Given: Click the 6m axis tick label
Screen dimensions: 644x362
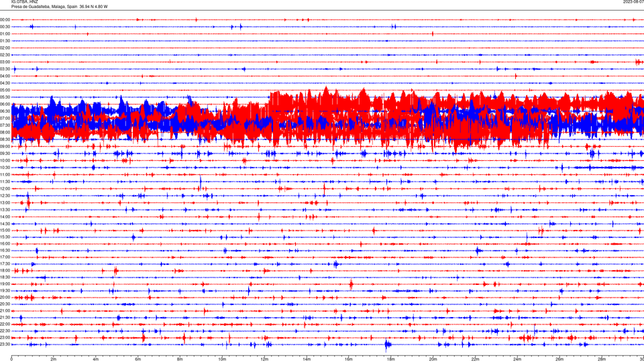Looking at the screenshot, I should pos(138,359).
